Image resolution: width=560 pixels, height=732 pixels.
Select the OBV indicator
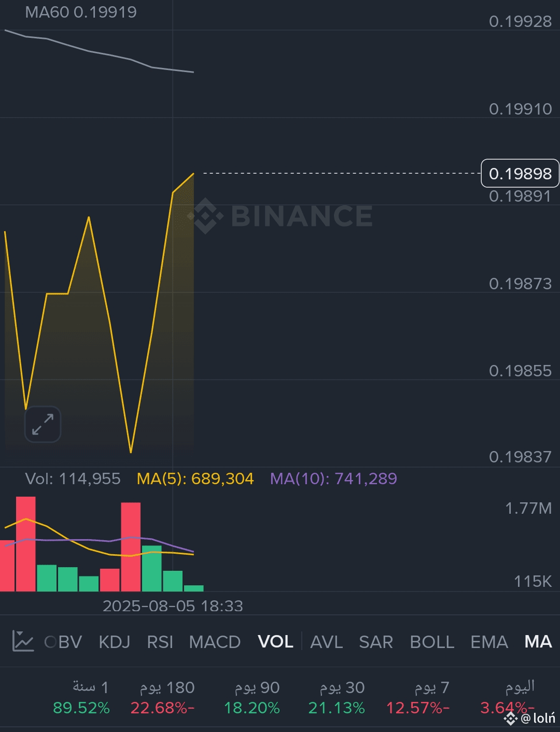pos(64,642)
